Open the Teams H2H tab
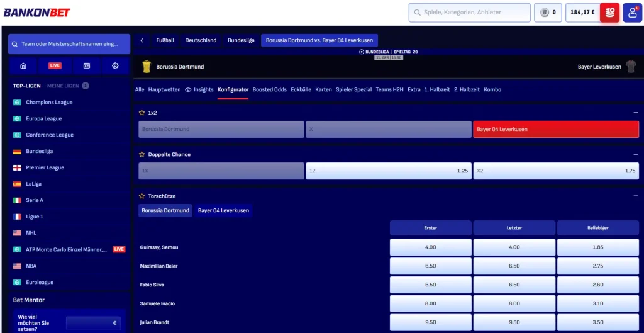 [x=389, y=89]
